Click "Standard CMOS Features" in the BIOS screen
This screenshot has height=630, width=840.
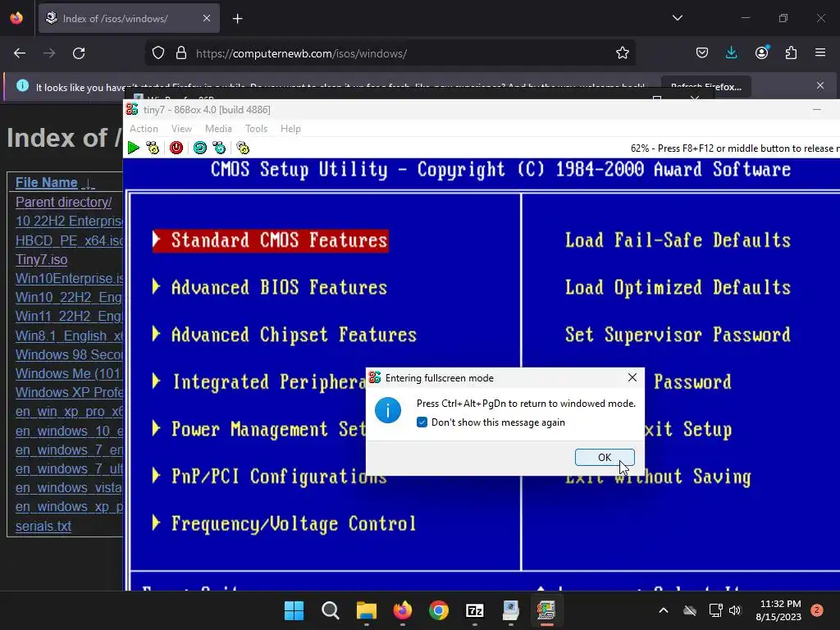271,240
